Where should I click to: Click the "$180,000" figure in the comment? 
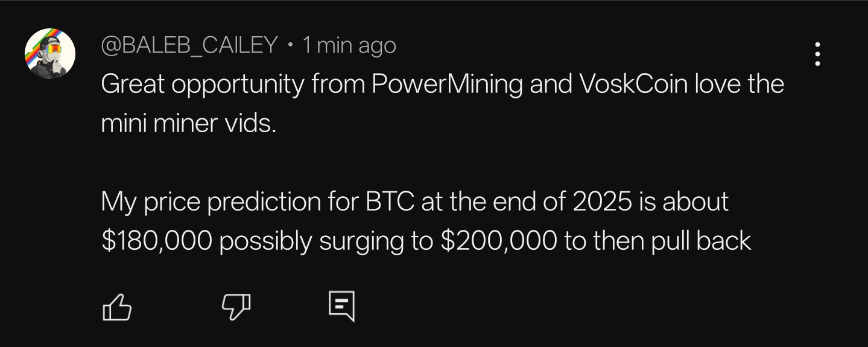click(x=157, y=241)
